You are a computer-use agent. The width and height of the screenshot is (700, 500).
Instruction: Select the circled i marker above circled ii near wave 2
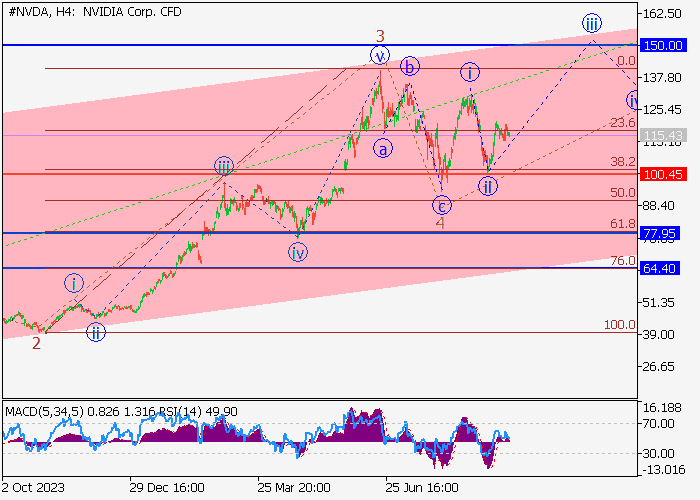pos(74,283)
